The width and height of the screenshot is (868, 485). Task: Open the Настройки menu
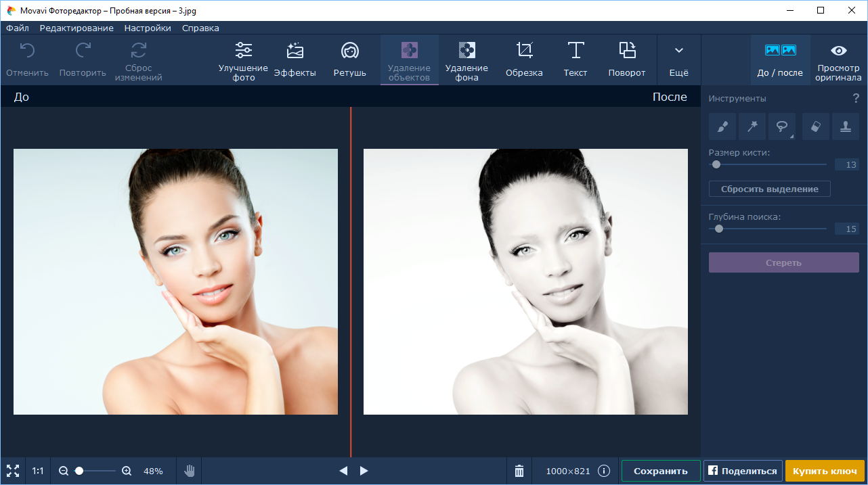tap(148, 28)
